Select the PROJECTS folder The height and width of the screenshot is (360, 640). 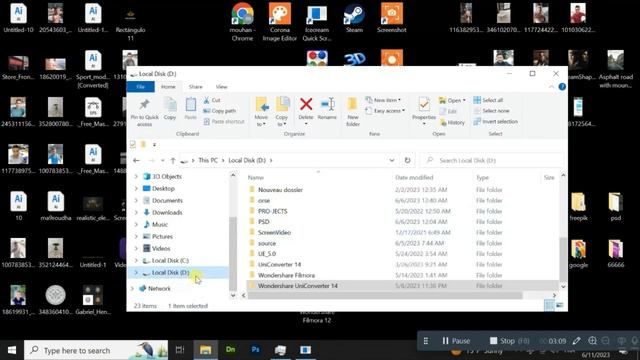pos(272,211)
